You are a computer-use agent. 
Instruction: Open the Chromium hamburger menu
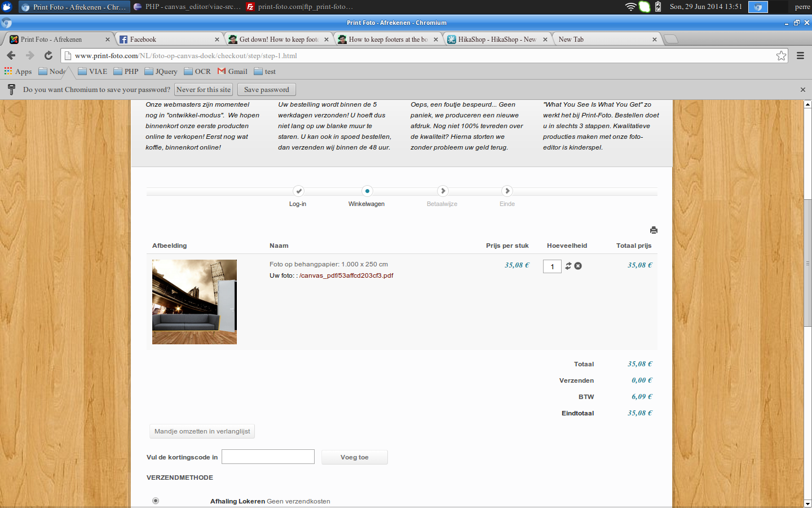tap(800, 55)
